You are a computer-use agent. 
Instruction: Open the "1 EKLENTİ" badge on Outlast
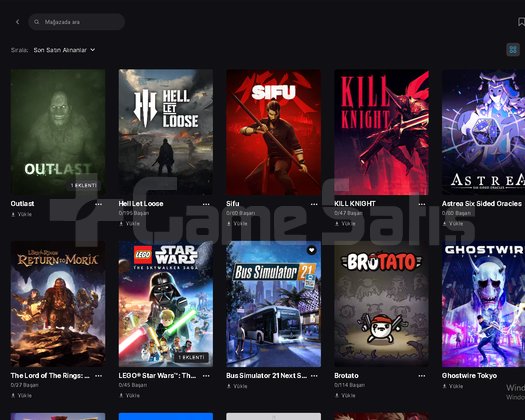pyautogui.click(x=84, y=185)
